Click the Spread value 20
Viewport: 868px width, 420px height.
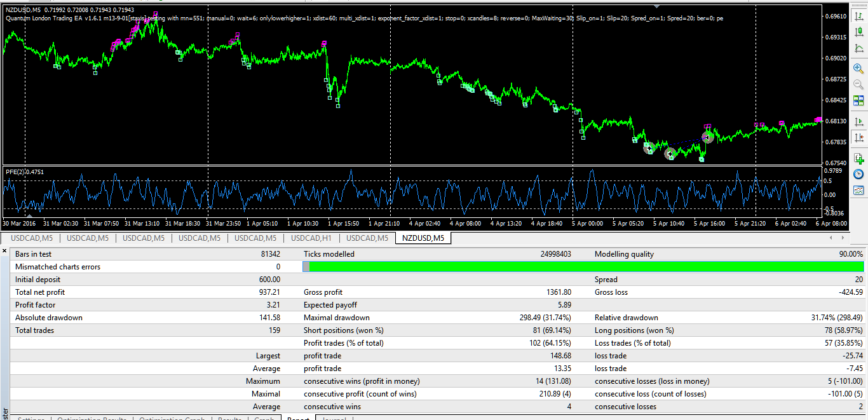click(x=858, y=280)
